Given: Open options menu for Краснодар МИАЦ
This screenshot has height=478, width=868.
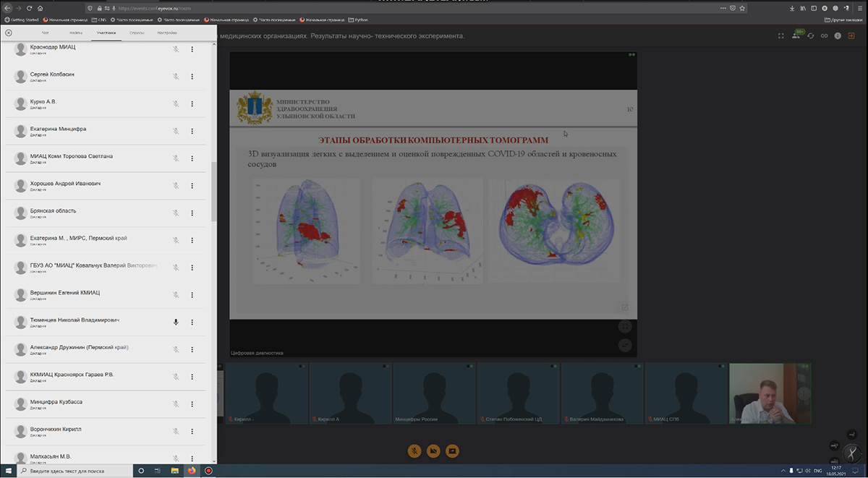Looking at the screenshot, I should pos(192,49).
